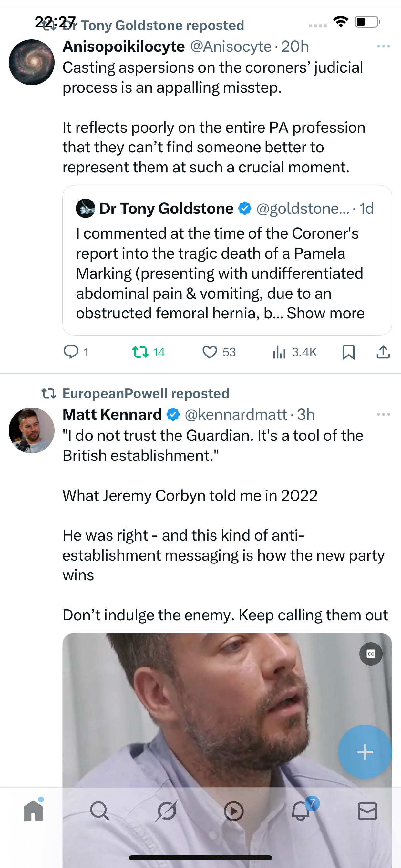
Task: Expand quoted tweet with Show more
Action: click(325, 313)
